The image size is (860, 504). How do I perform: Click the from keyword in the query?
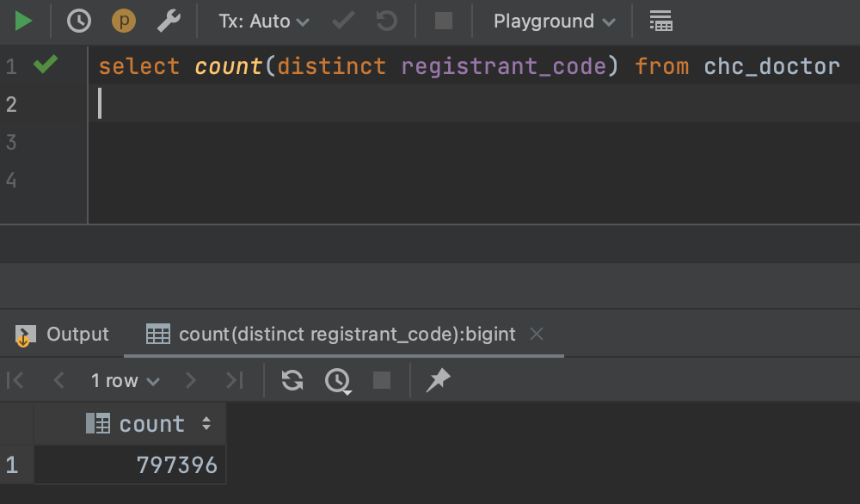pos(661,66)
